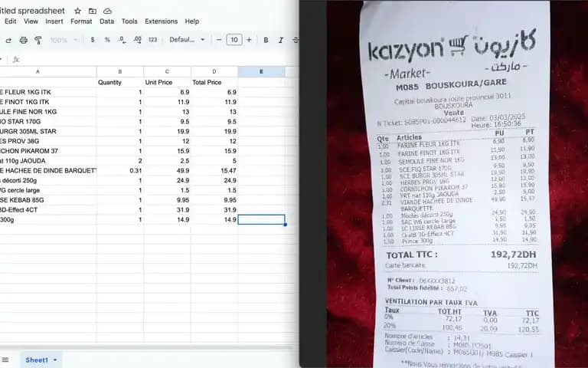588x368 pixels.
Task: Print the spreadsheet
Action: pyautogui.click(x=23, y=40)
